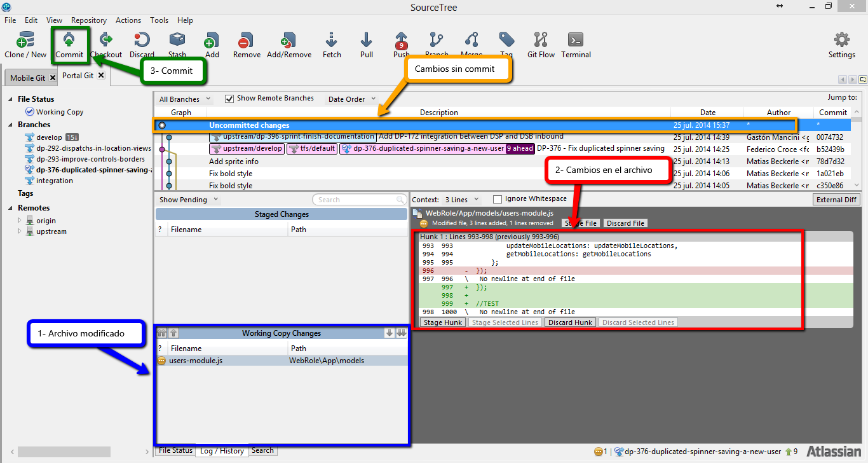This screenshot has width=868, height=463.
Task: Enable Ignore Whitespace checkbox
Action: pyautogui.click(x=498, y=199)
